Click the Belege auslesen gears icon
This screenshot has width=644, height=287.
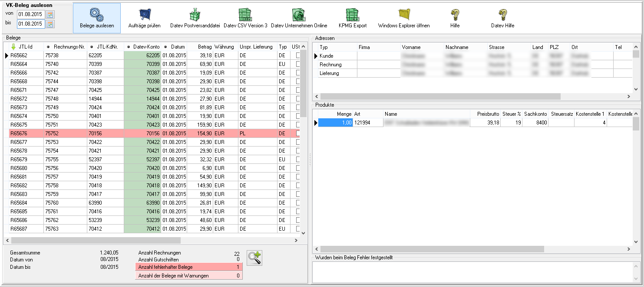(x=96, y=15)
